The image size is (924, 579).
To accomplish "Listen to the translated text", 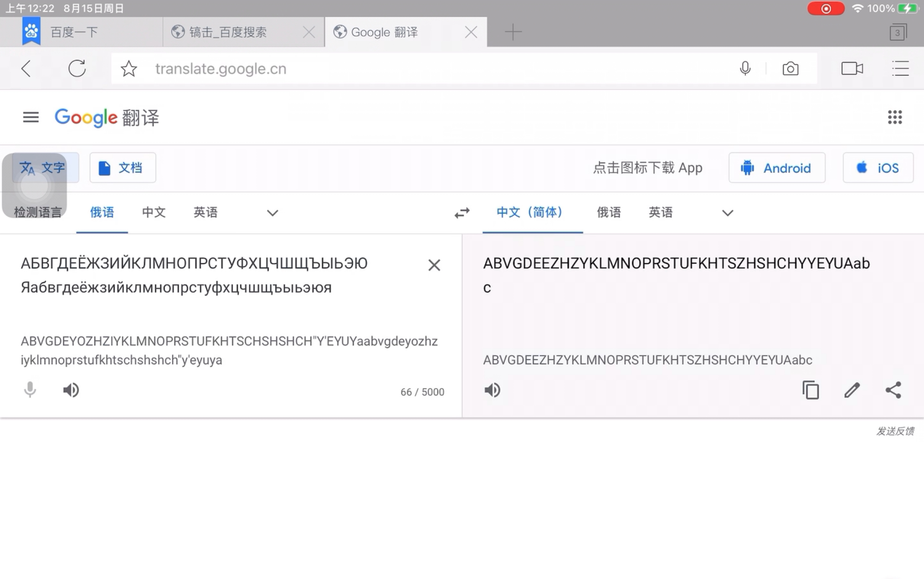I will point(492,390).
